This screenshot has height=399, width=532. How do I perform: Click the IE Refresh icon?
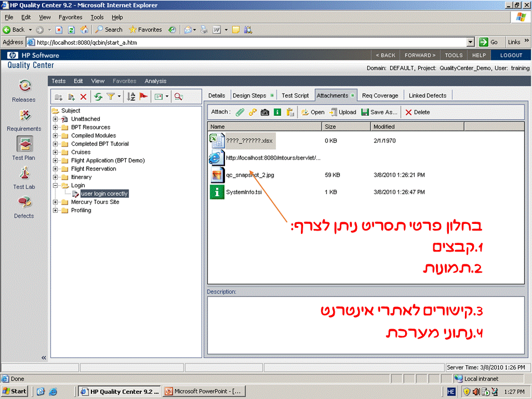click(x=71, y=30)
